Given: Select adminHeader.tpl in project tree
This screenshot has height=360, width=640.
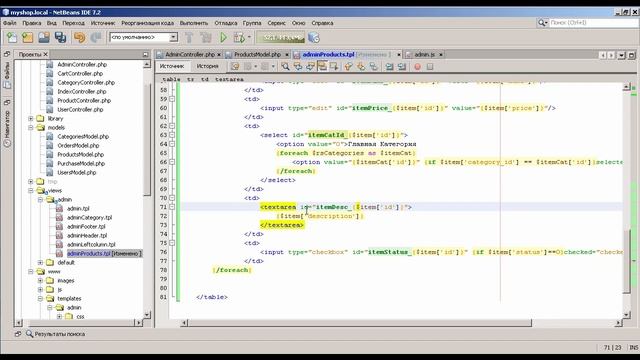Looking at the screenshot, I should tap(87, 236).
